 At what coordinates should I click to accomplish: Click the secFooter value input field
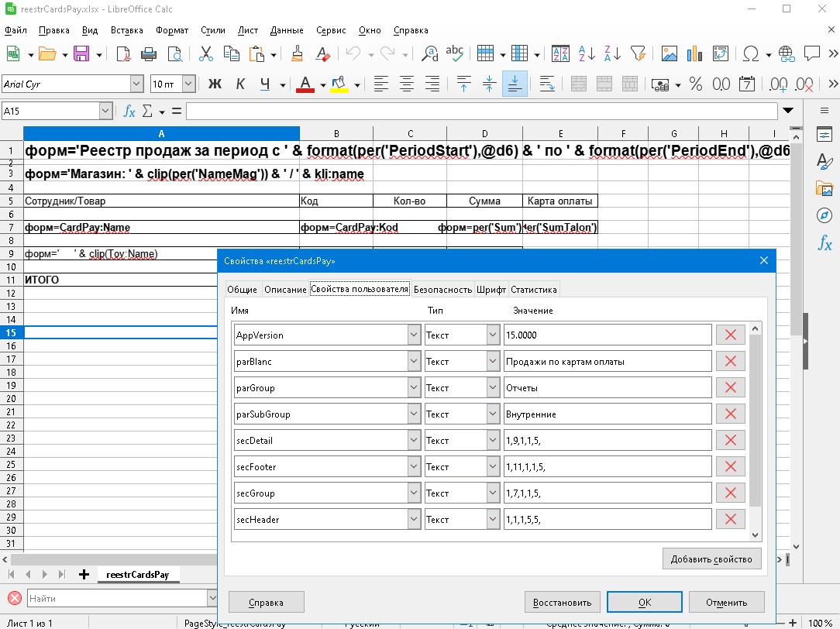coord(607,467)
